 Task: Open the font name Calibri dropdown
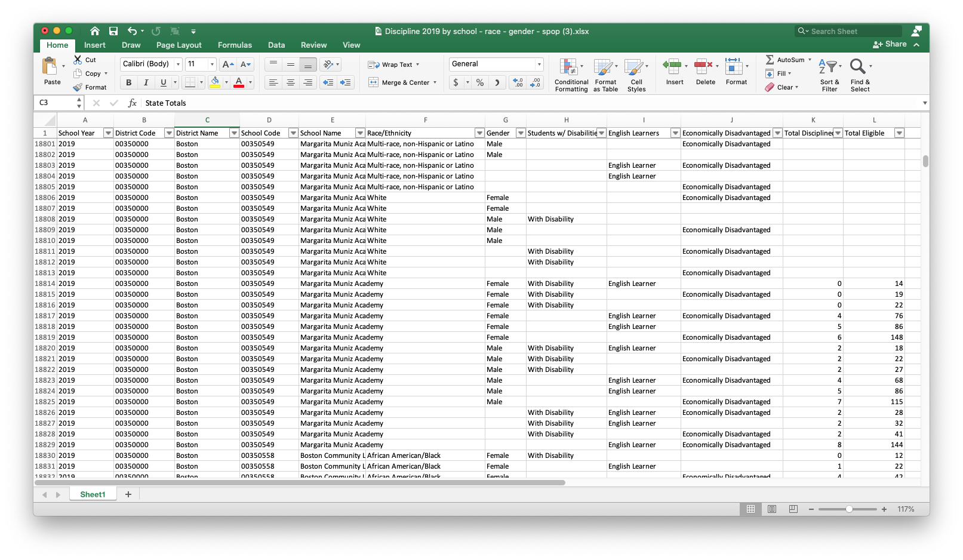tap(178, 64)
